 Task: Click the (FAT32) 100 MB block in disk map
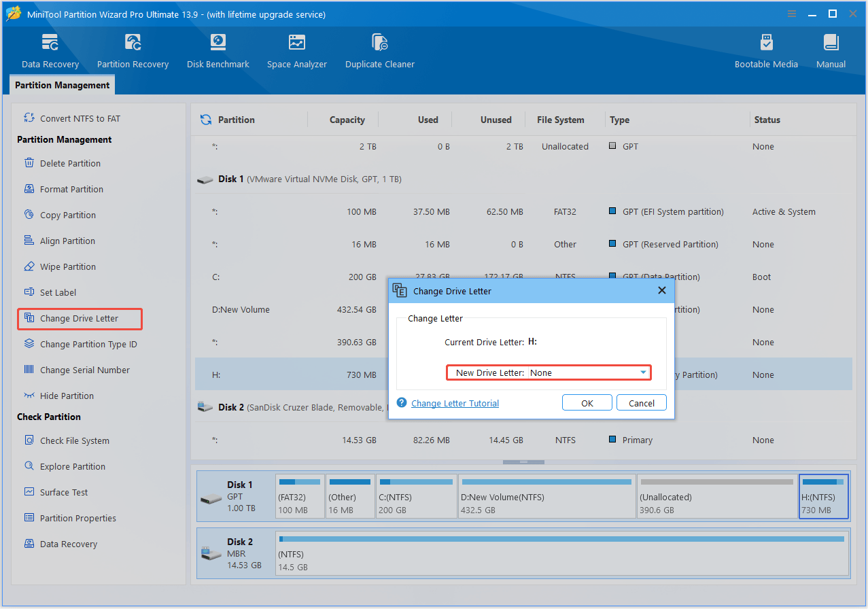coord(300,496)
